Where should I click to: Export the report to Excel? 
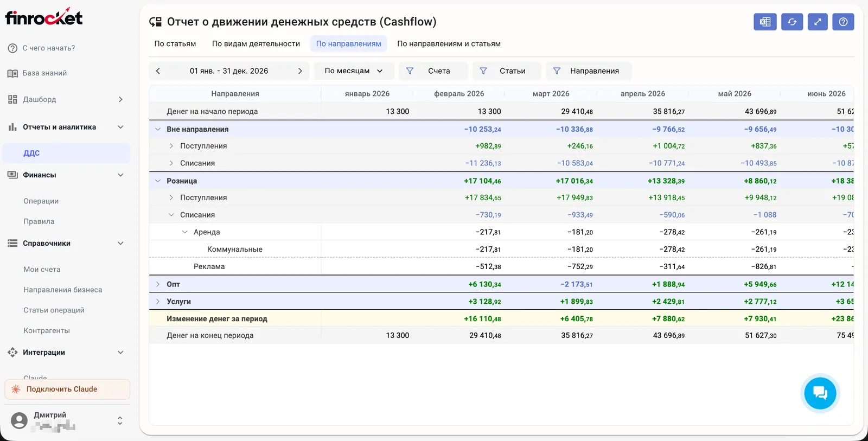tap(765, 22)
